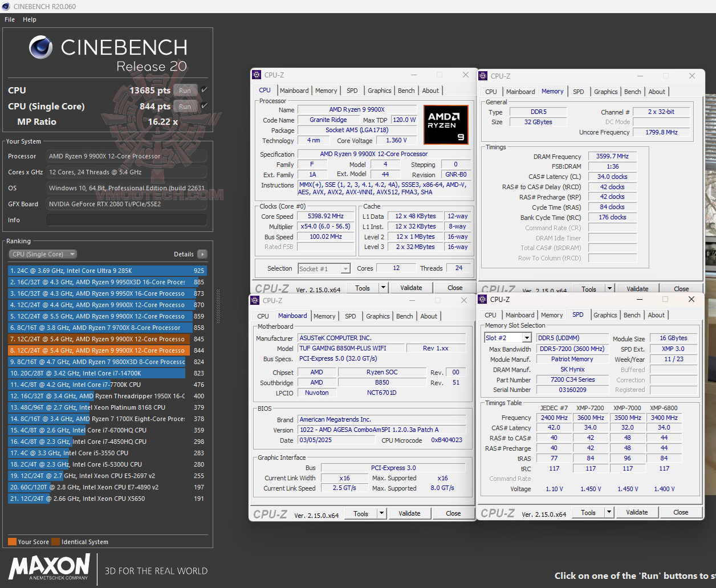The image size is (716, 588).
Task: Open the Help menu in Cinebench
Action: tap(30, 19)
